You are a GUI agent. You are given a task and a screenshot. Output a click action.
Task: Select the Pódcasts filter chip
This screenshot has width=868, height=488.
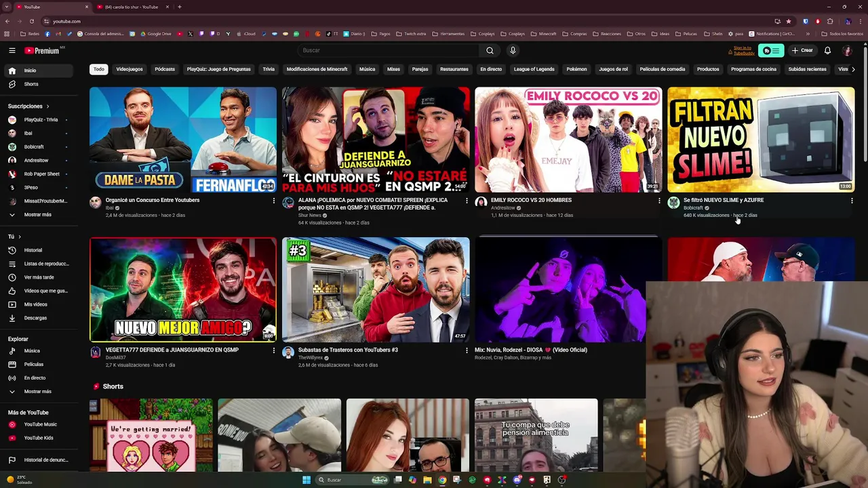pos(165,69)
